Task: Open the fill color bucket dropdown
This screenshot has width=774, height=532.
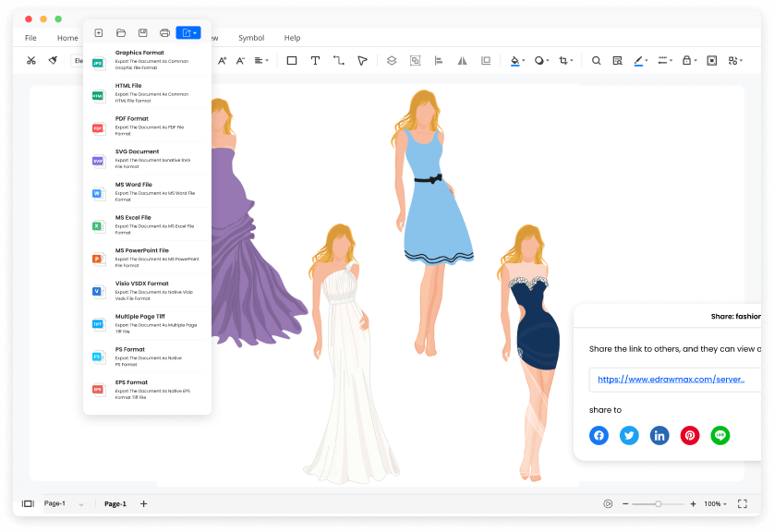Action: click(517, 61)
